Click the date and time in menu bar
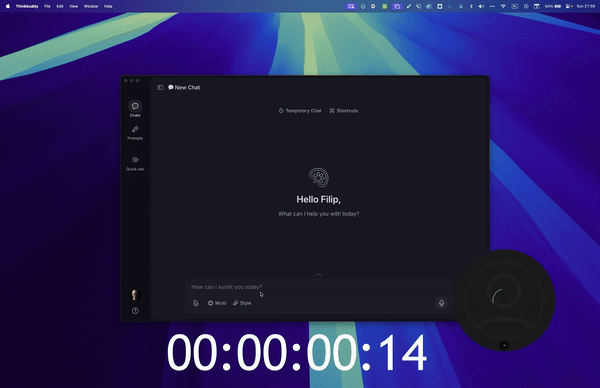 [x=586, y=6]
